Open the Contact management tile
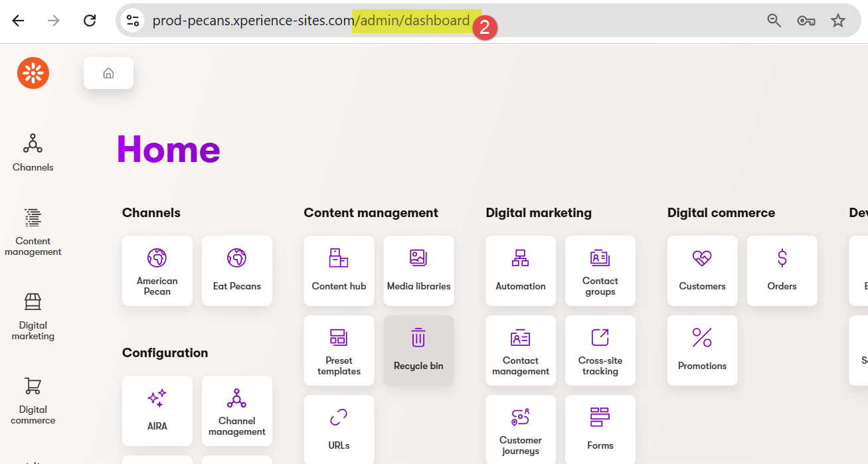The image size is (868, 464). (521, 350)
